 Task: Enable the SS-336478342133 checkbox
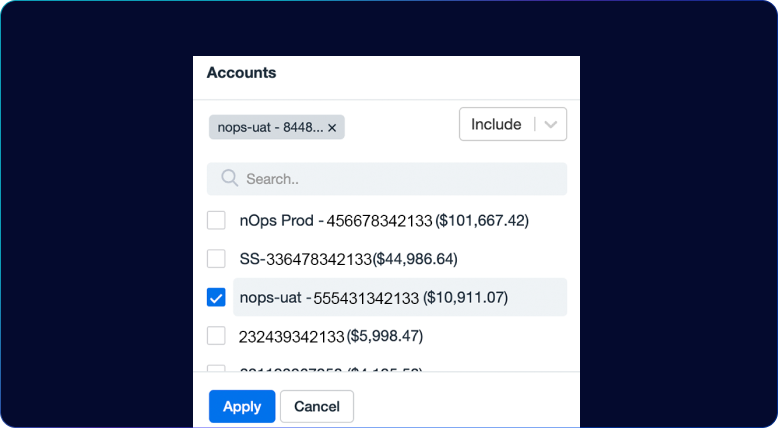click(x=216, y=259)
